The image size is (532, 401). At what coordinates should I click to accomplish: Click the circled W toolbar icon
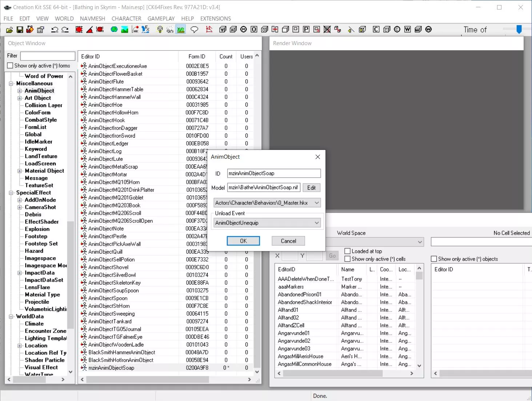click(429, 29)
